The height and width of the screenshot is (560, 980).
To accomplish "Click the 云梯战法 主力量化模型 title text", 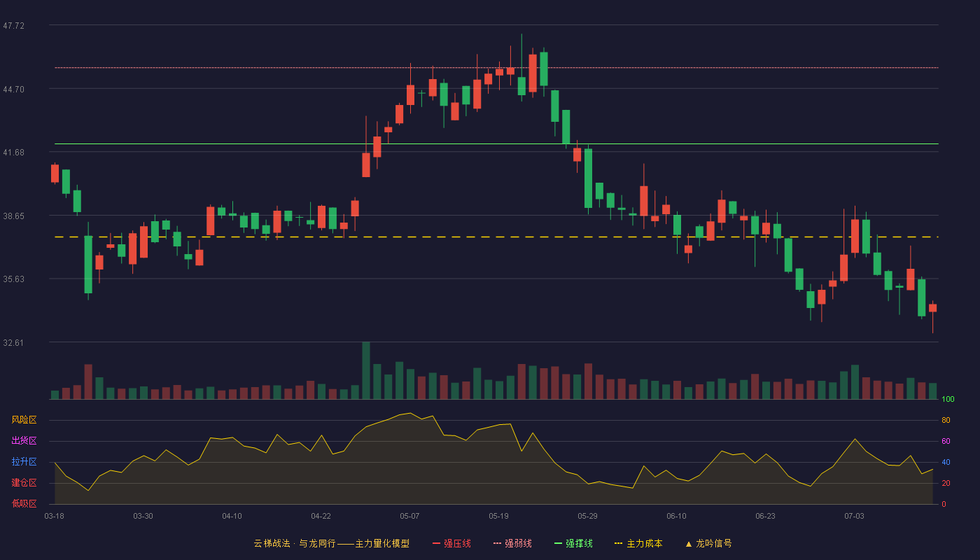I will [x=331, y=543].
